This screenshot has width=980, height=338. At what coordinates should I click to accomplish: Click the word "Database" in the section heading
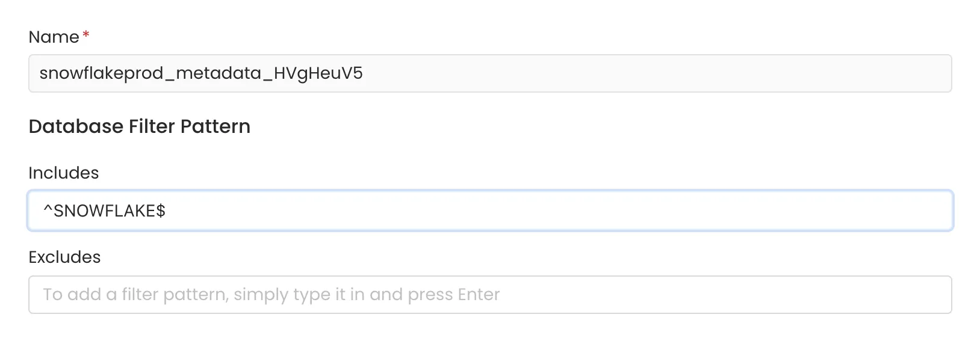pos(76,127)
